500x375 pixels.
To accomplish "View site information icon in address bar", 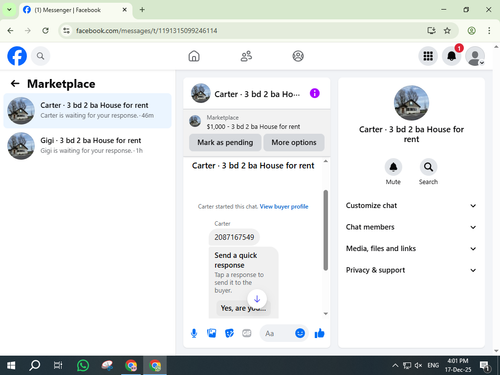I will coord(67,31).
